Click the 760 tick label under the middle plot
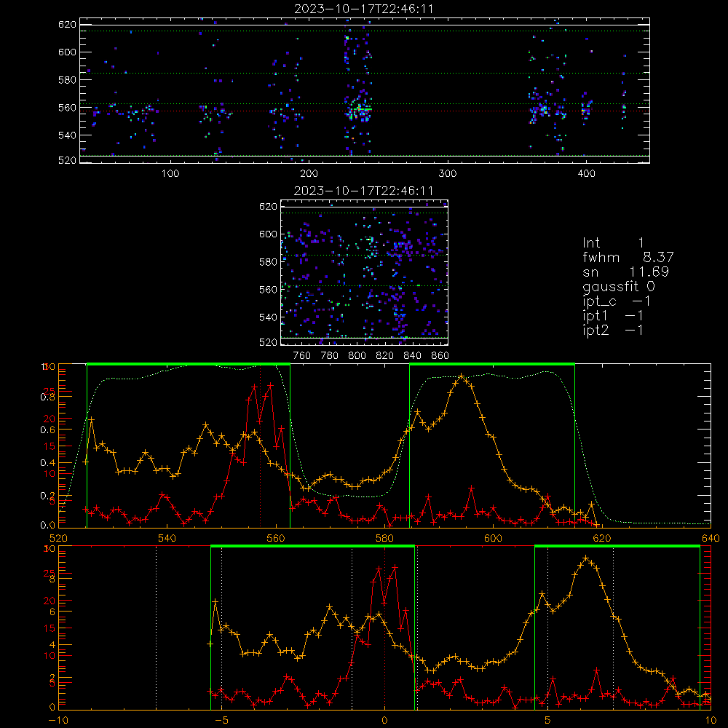This screenshot has height=728, width=728. click(302, 356)
